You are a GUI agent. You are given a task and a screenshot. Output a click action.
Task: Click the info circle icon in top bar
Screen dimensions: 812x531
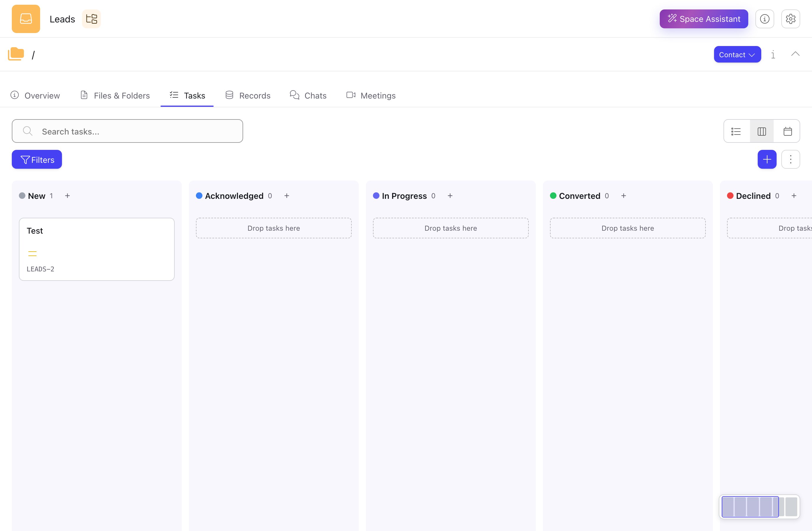pos(764,19)
